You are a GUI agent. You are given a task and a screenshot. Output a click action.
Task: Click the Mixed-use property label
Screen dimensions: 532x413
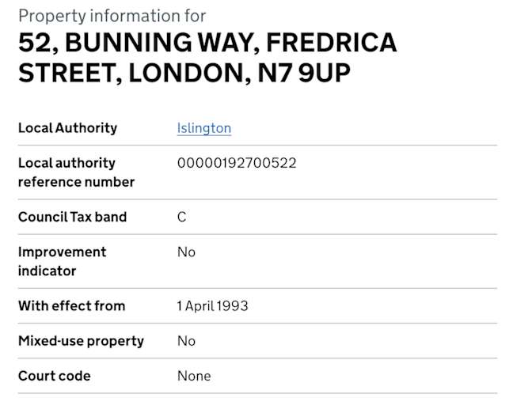coord(81,341)
